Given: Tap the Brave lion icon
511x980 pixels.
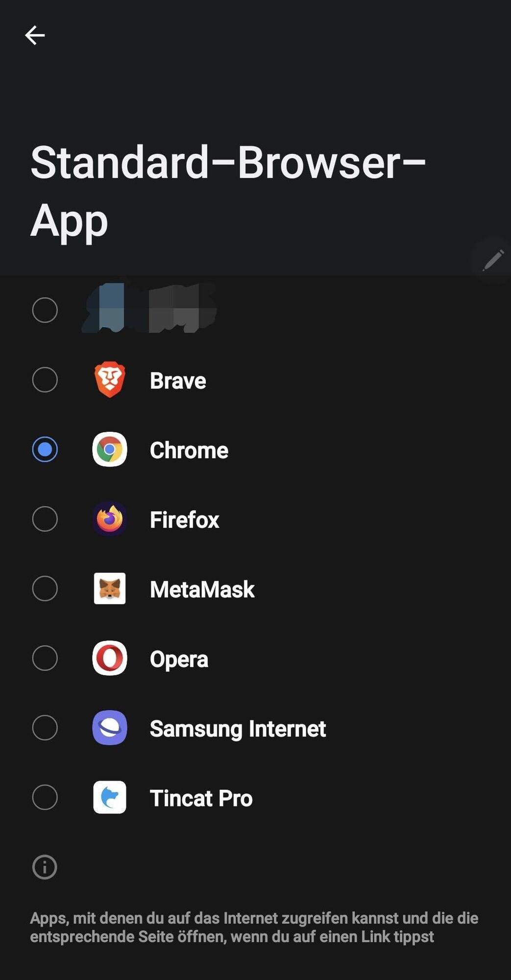Looking at the screenshot, I should tap(110, 380).
